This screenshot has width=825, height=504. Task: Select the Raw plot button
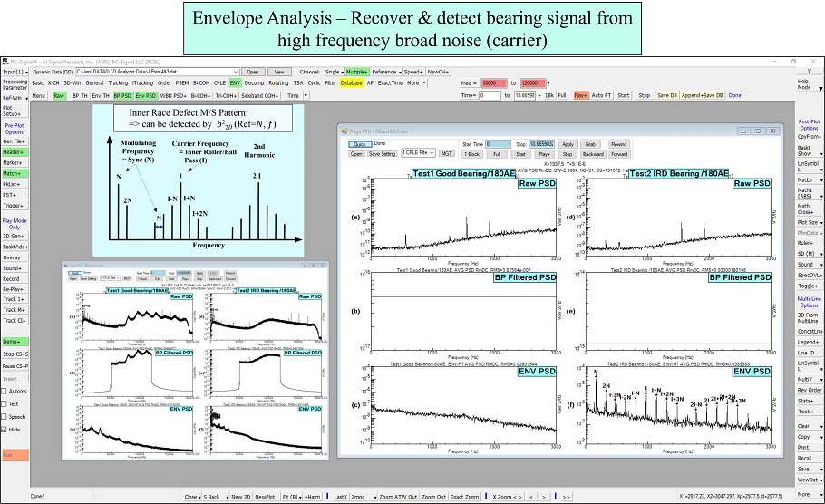tap(59, 95)
